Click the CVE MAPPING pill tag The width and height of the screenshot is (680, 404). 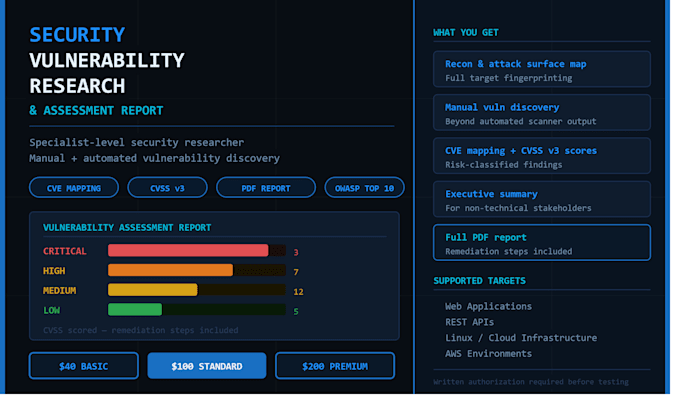tap(74, 188)
